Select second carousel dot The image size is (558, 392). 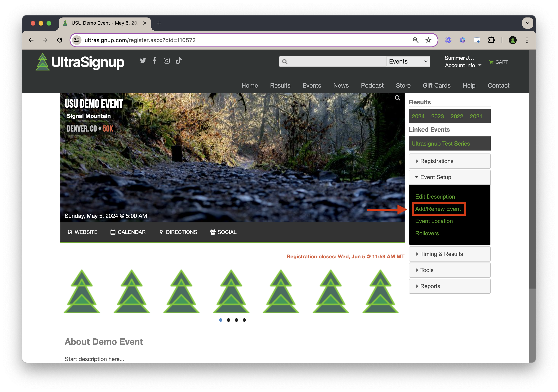click(x=229, y=320)
